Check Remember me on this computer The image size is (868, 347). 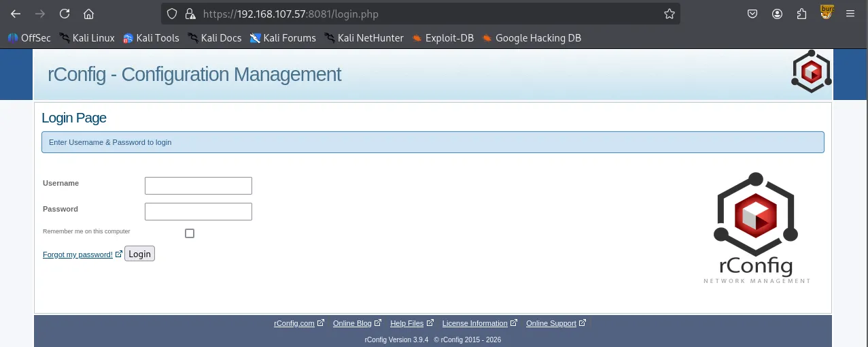click(190, 233)
